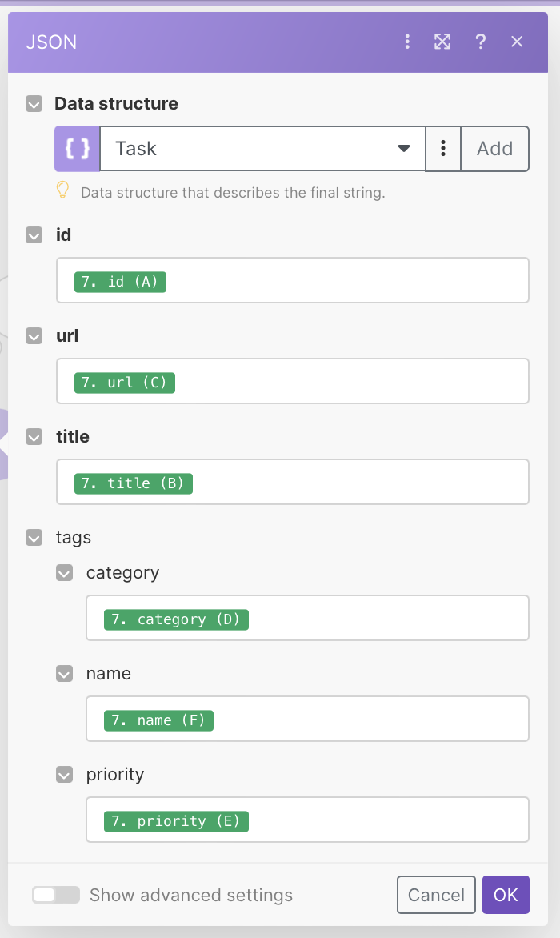Close the JSON dialog with the X icon
Image resolution: width=560 pixels, height=938 pixels.
(517, 42)
